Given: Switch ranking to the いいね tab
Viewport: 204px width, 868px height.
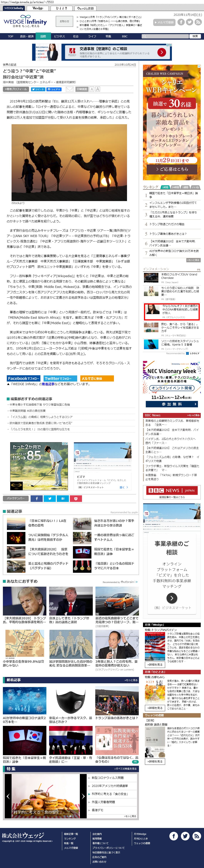Looking at the screenshot, I should [195, 187].
